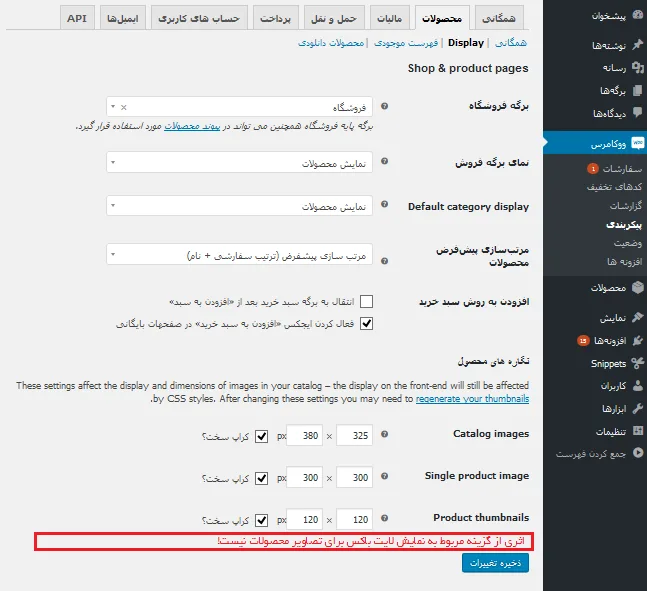
Task: Click the Posts (نوشته‌ها) pin icon
Action: (x=638, y=44)
